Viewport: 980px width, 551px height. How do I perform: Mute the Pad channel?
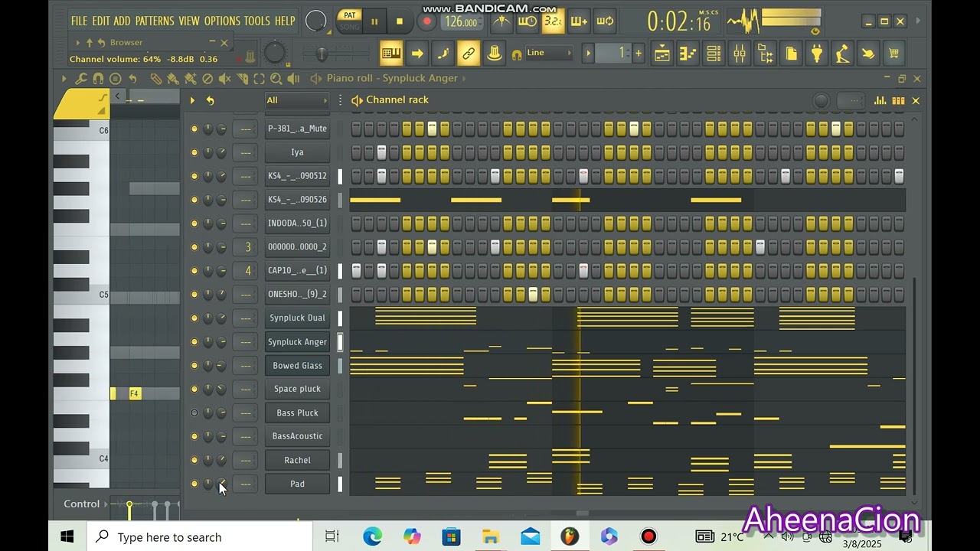coord(194,484)
